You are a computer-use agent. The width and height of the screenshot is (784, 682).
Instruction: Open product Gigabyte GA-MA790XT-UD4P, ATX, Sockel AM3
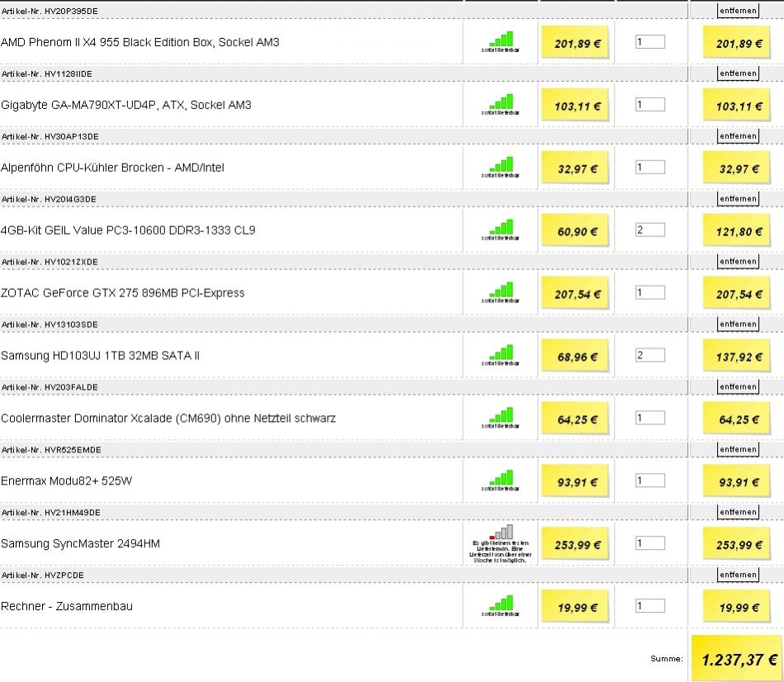(x=126, y=105)
